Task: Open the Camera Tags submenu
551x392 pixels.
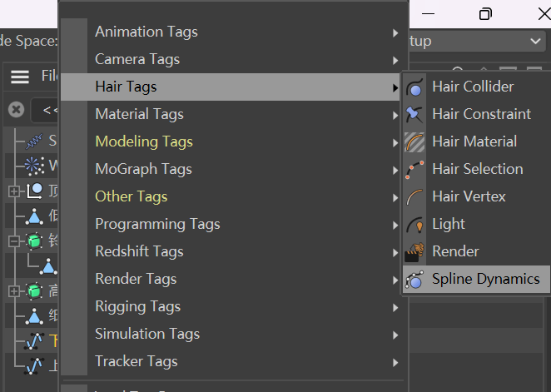Action: click(x=231, y=59)
